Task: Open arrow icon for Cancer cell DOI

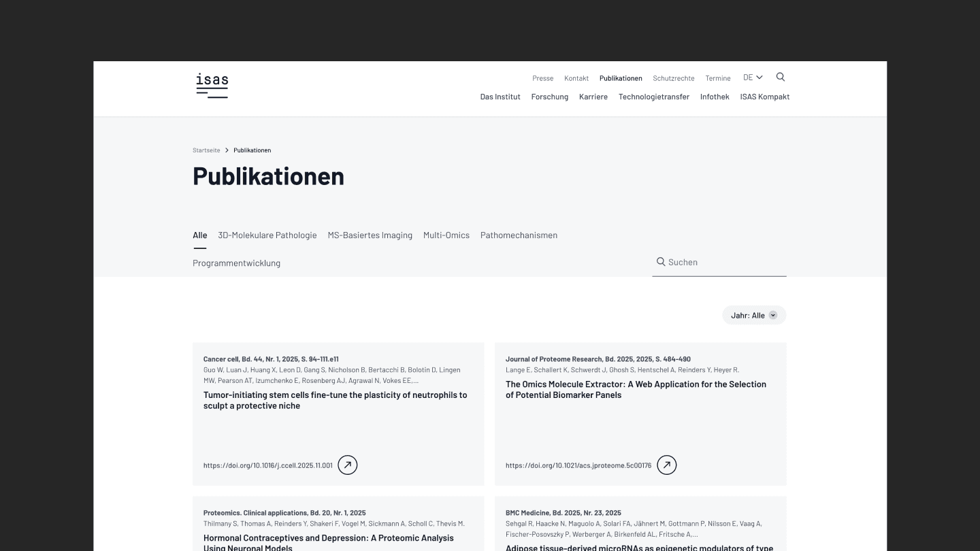Action: pyautogui.click(x=348, y=465)
